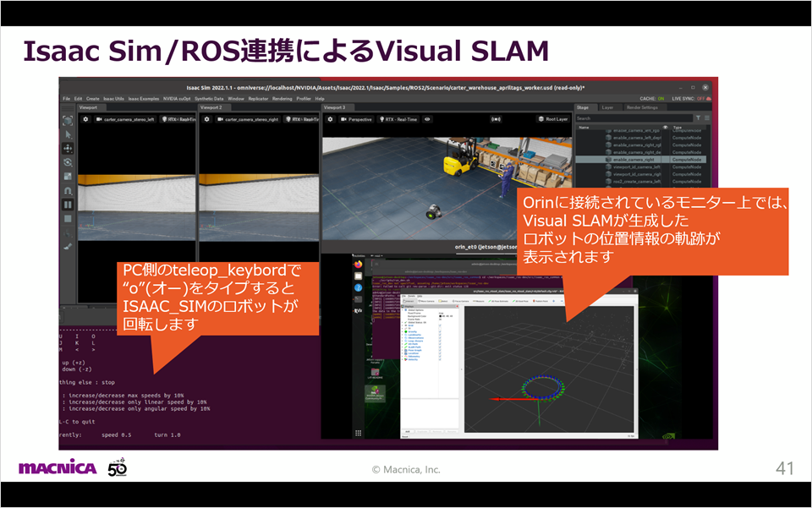This screenshot has width=812, height=508.
Task: Activate the Rotate gizmo tool
Action: coord(68,162)
